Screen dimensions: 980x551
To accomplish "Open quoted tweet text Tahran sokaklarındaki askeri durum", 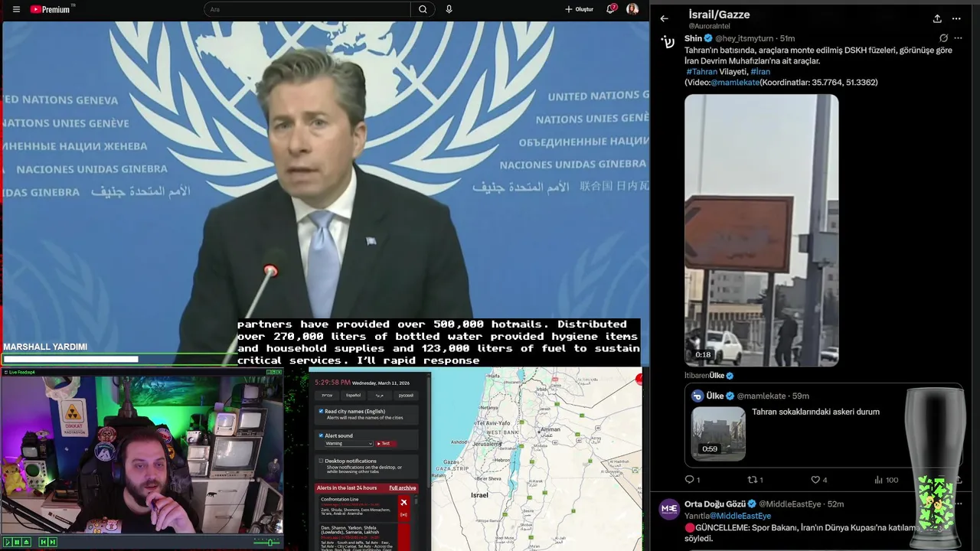I will click(815, 412).
